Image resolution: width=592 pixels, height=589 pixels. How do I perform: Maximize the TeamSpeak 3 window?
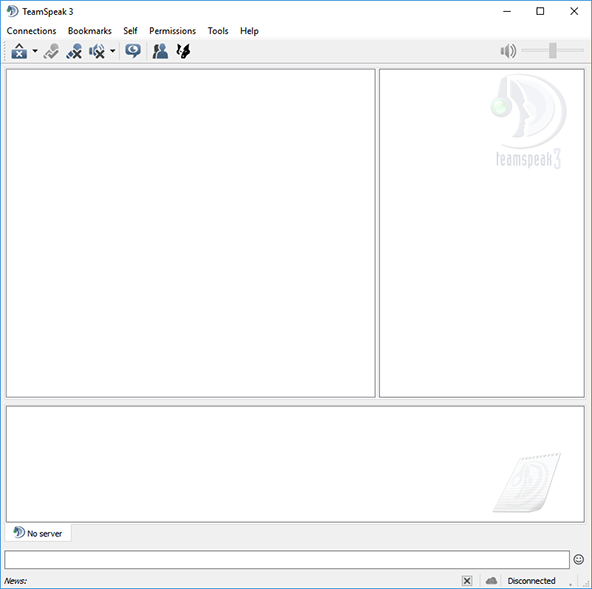point(540,11)
